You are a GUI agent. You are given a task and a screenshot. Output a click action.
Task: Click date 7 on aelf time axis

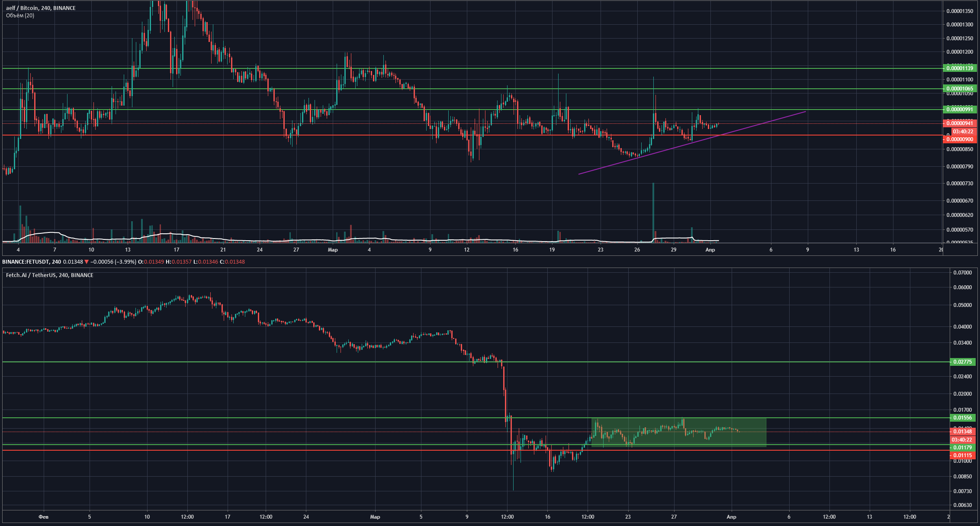[55, 250]
